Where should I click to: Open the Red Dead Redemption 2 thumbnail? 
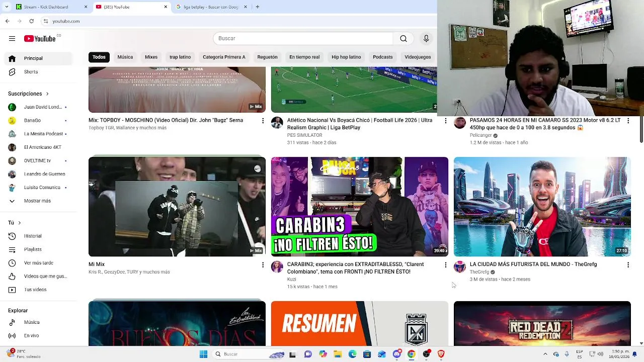point(542,324)
